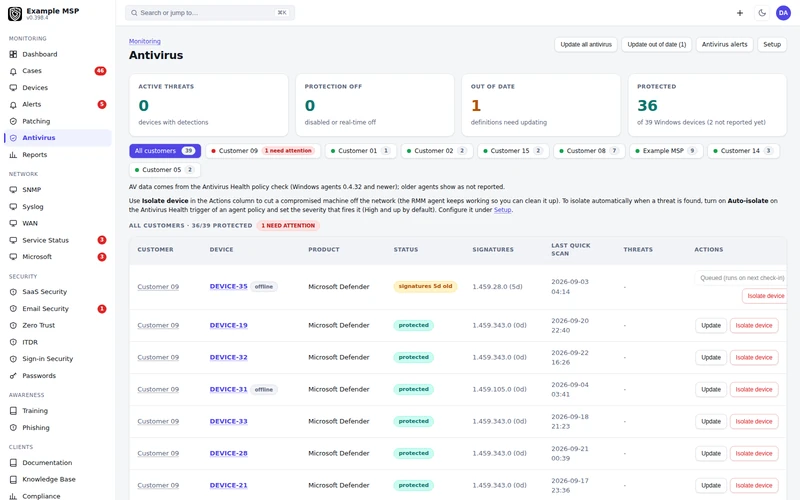Click the Setup link in the description
Image resolution: width=800 pixels, height=500 pixels.
pos(502,210)
